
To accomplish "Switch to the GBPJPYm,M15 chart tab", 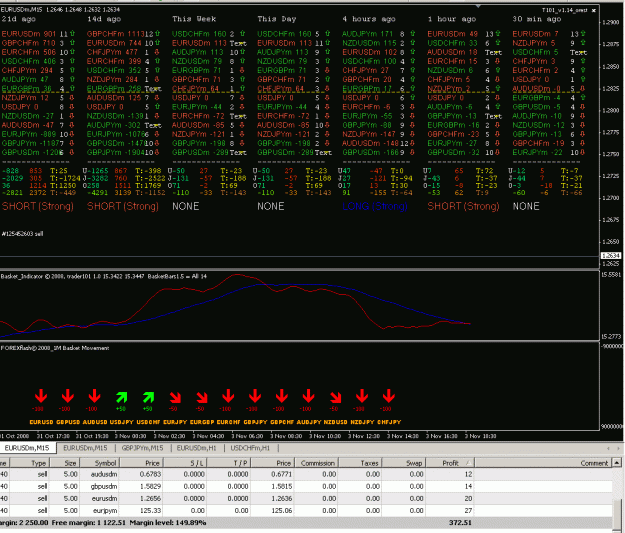I will pyautogui.click(x=142, y=448).
